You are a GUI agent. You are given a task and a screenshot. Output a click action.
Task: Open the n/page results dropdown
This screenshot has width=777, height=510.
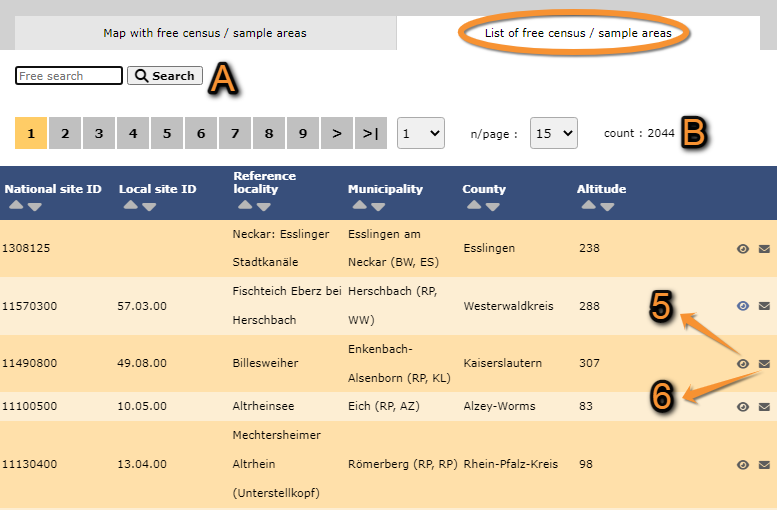tap(553, 133)
